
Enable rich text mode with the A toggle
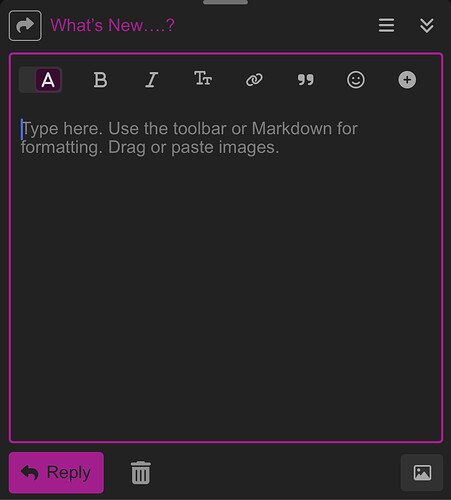[48, 80]
